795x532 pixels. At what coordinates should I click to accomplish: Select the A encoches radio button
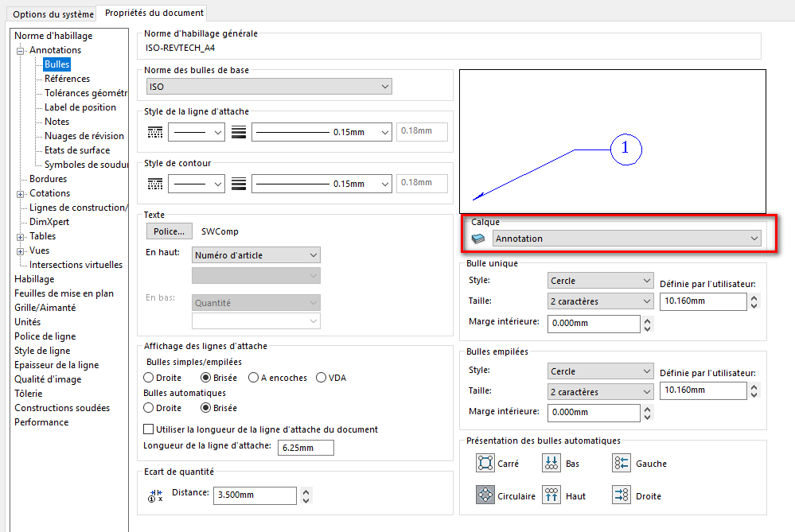click(x=254, y=378)
